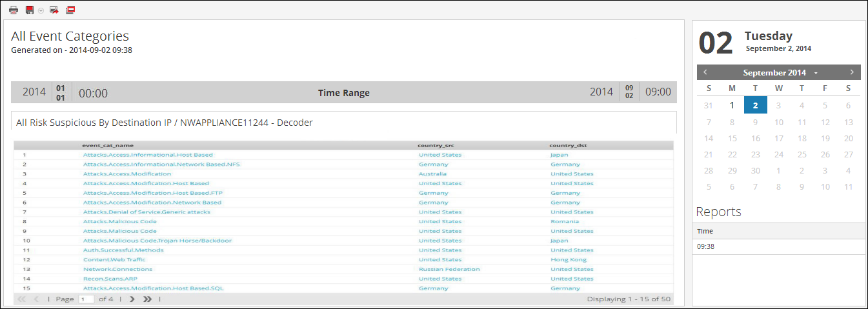
Task: Click the country_src column header
Action: 436,146
